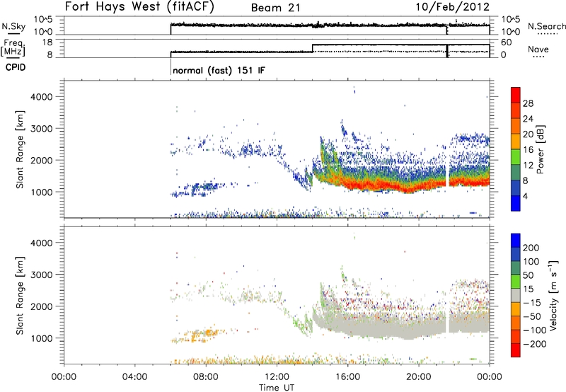
Task: Pick the light green segment of Power color bar
Action: (516, 156)
